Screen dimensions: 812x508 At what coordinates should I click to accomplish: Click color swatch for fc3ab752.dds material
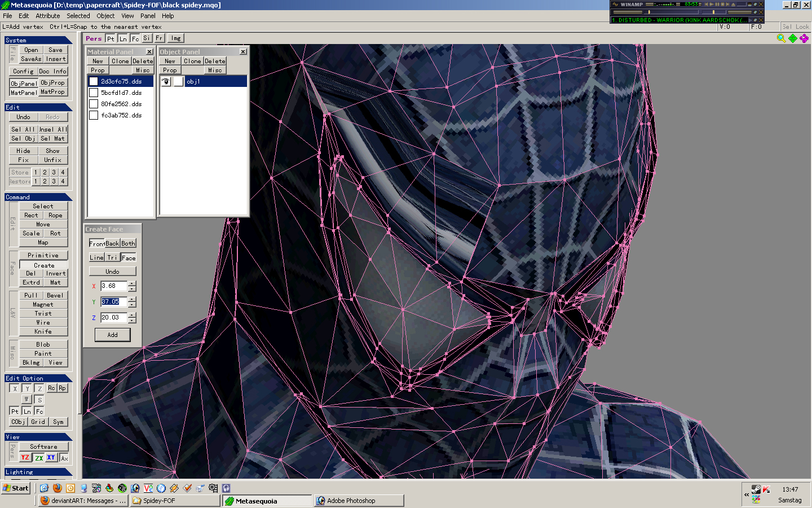(94, 115)
